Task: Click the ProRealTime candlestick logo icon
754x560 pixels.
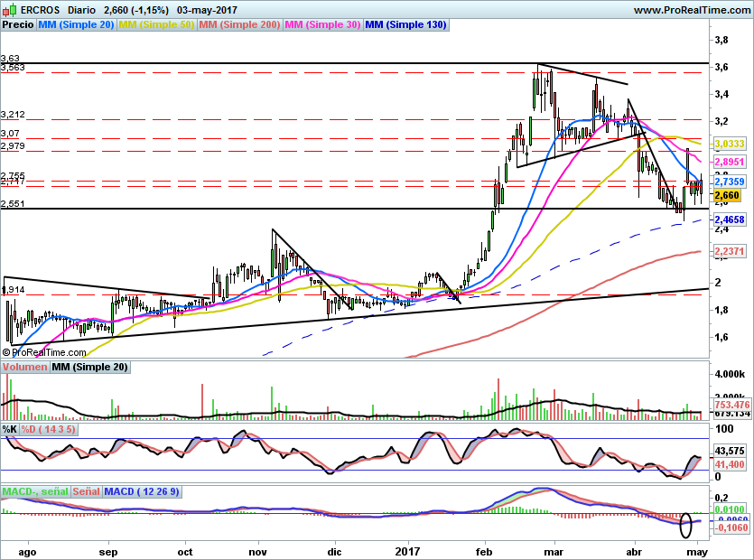Action: click(x=8, y=9)
